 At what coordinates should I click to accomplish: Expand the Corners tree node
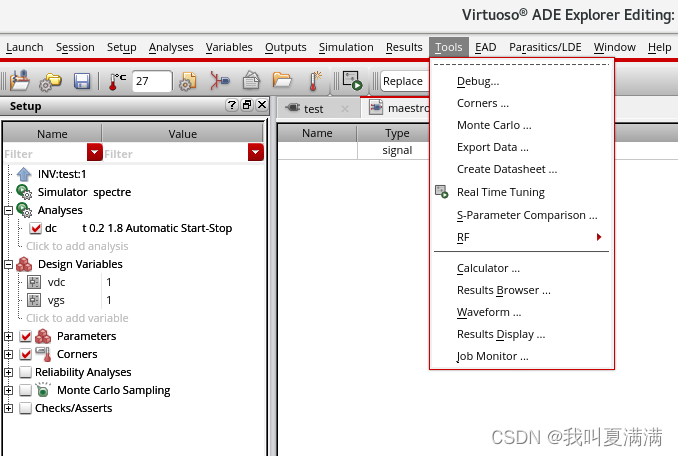tap(8, 354)
